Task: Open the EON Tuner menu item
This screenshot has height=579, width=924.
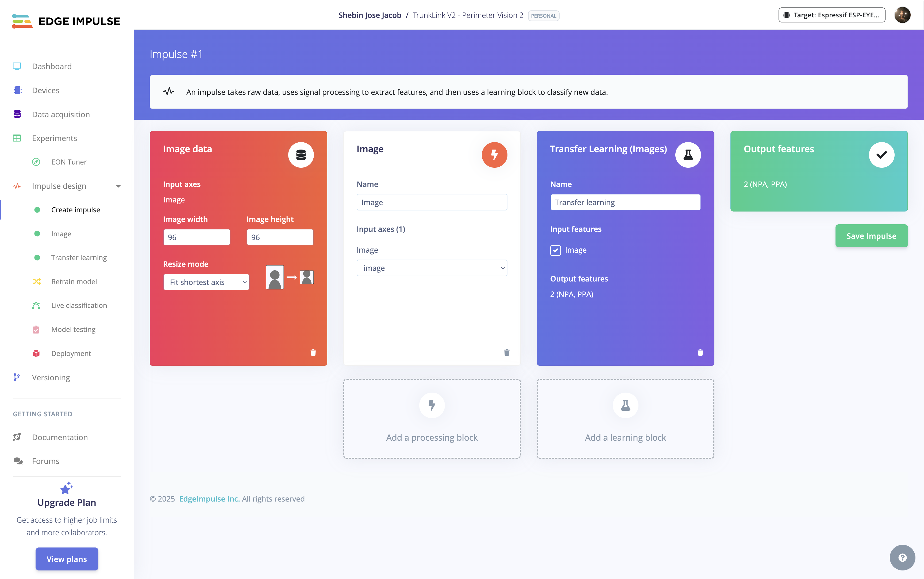Action: point(69,162)
